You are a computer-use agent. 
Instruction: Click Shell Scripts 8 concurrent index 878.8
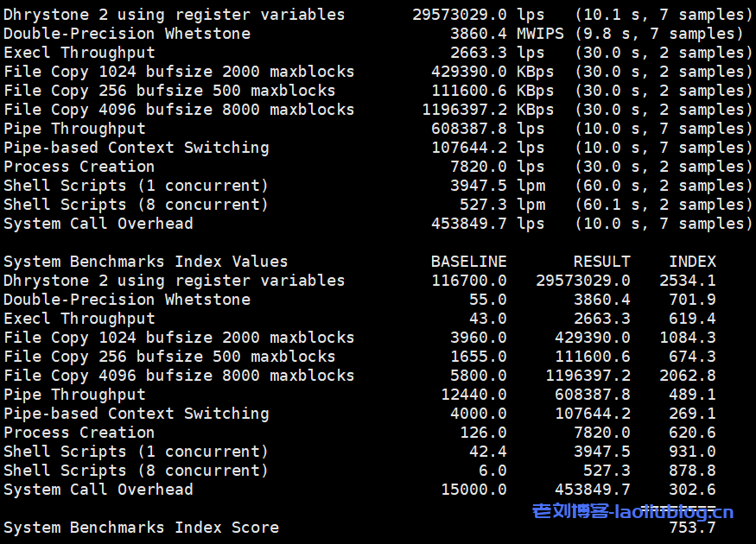[692, 471]
